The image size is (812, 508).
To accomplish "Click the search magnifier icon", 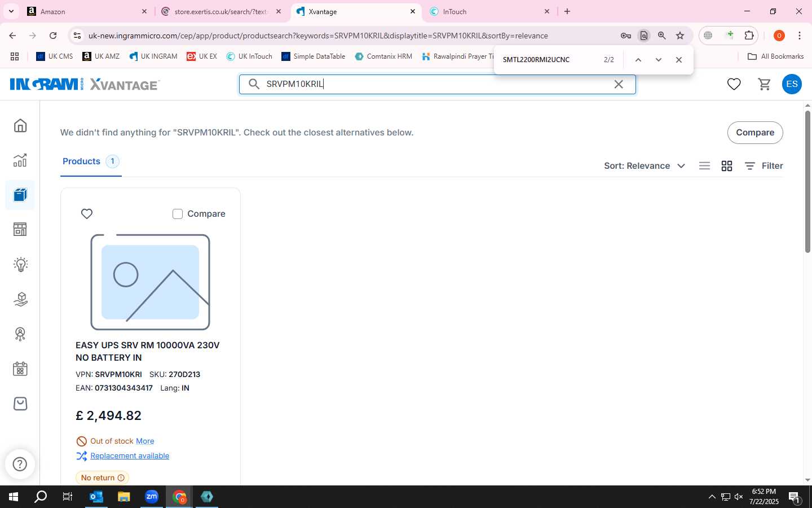I will point(254,84).
